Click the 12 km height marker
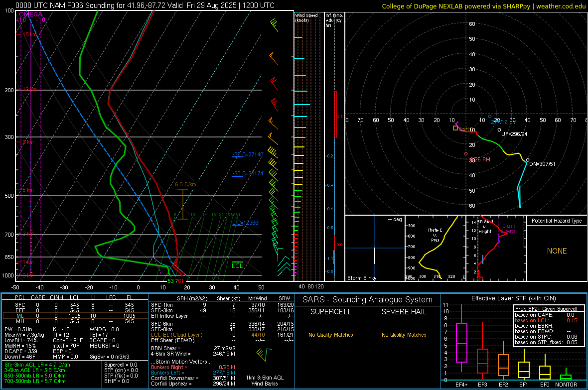The width and height of the screenshot is (588, 390). point(29,89)
